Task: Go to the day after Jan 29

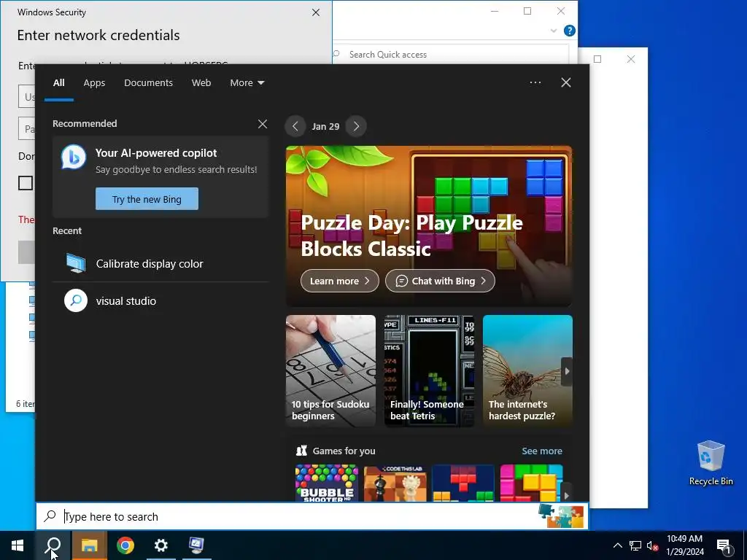Action: click(356, 127)
